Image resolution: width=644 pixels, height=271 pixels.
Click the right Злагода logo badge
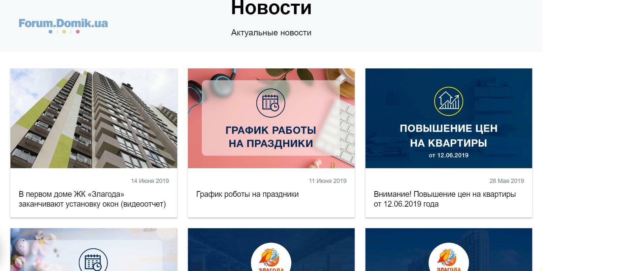click(449, 257)
